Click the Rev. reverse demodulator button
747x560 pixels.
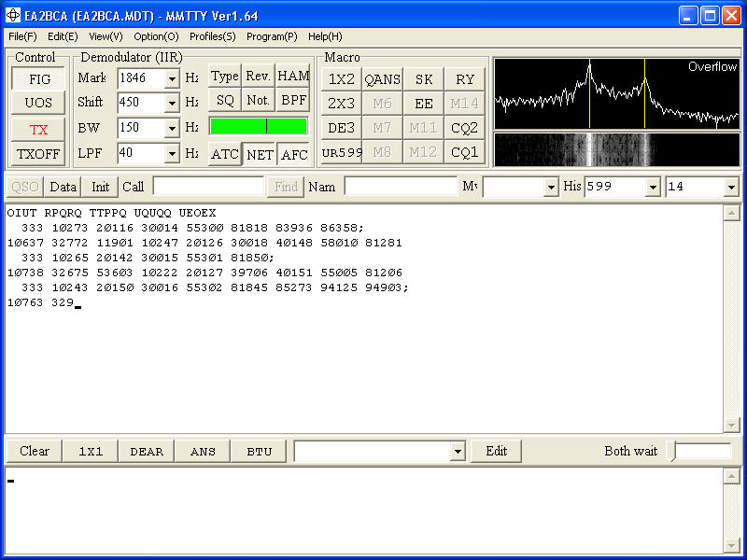[259, 77]
